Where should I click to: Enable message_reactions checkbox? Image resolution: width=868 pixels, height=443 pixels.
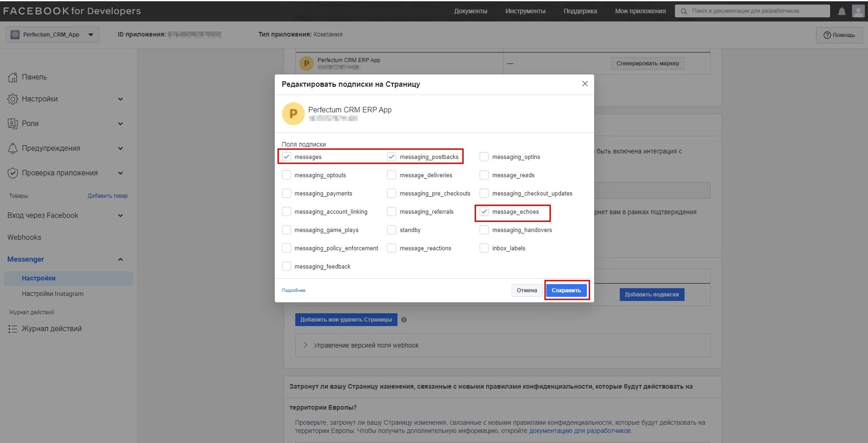tap(392, 248)
